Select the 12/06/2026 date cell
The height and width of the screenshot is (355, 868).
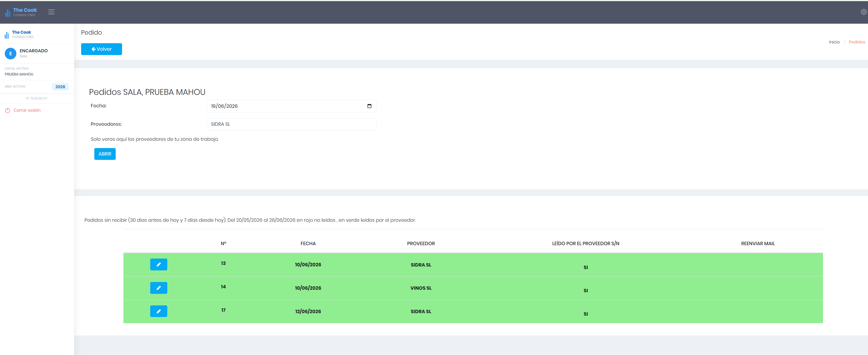coord(308,312)
